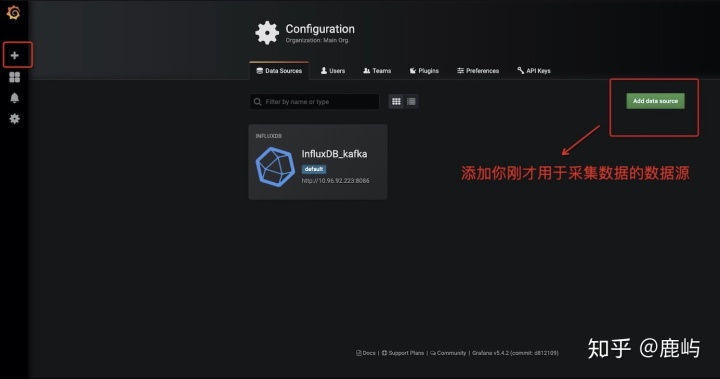720x379 pixels.
Task: Click the InfluxDB logo on the card
Action: (275, 167)
